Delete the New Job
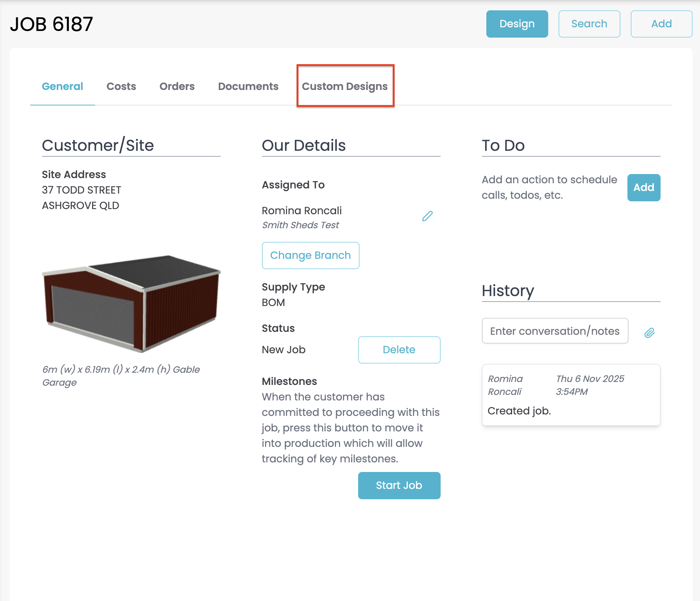 pyautogui.click(x=399, y=350)
